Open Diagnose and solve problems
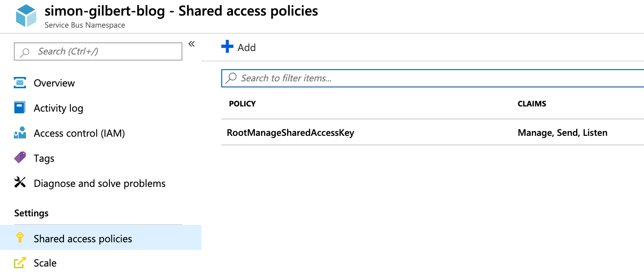Screen dimensions: 644x276 [99, 183]
